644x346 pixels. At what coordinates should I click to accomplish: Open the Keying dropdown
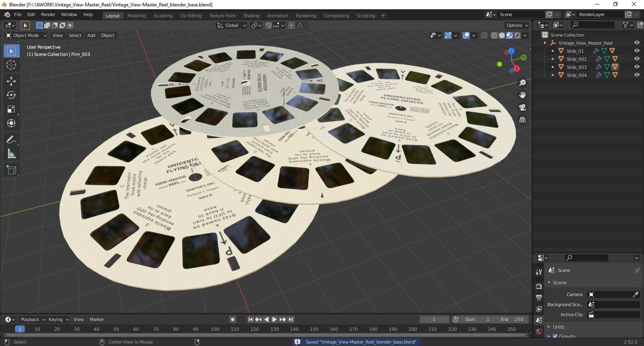point(58,319)
